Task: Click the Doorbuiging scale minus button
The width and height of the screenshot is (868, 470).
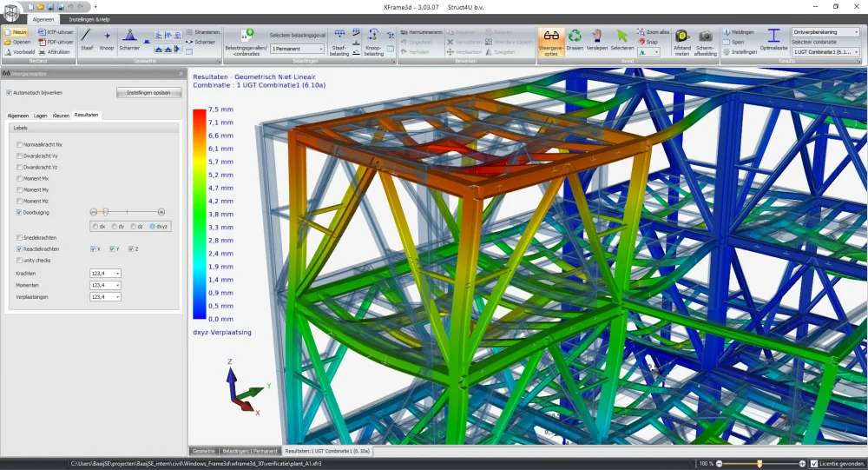Action: pyautogui.click(x=94, y=212)
